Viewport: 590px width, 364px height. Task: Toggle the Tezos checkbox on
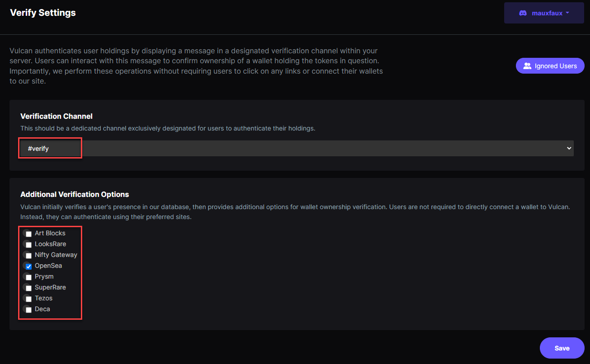pos(28,299)
